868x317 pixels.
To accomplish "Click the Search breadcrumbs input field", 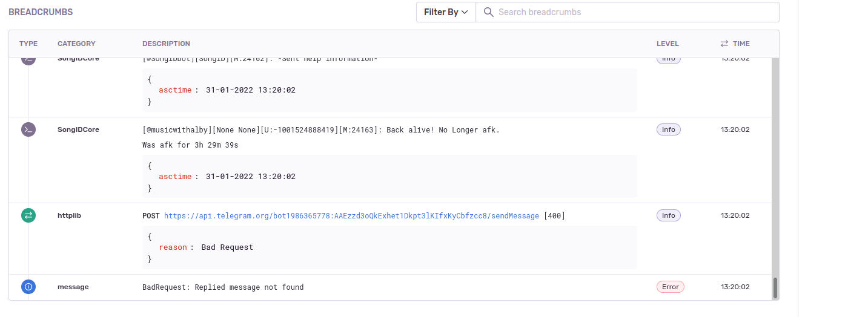I will (628, 12).
